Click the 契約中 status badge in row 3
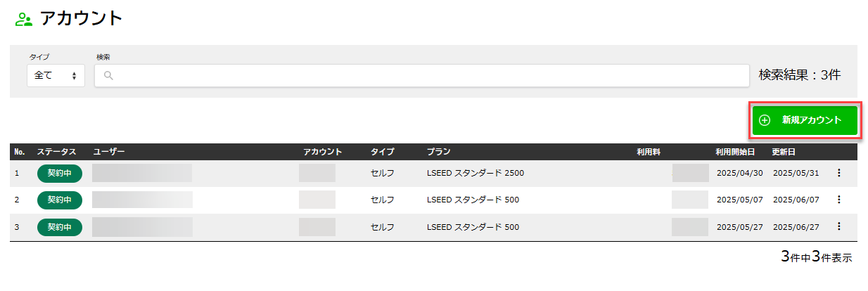The width and height of the screenshot is (868, 291). coord(60,227)
